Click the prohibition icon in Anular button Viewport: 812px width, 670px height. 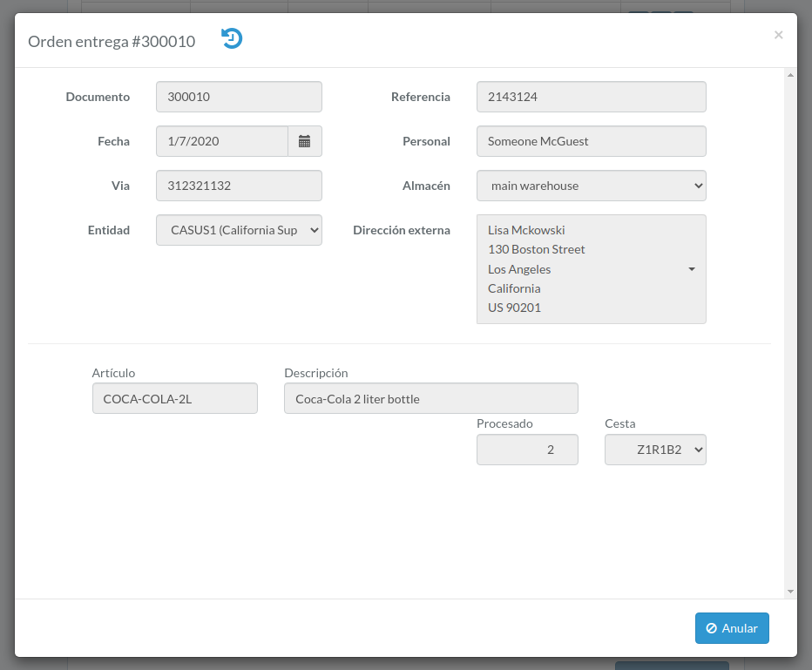point(712,628)
